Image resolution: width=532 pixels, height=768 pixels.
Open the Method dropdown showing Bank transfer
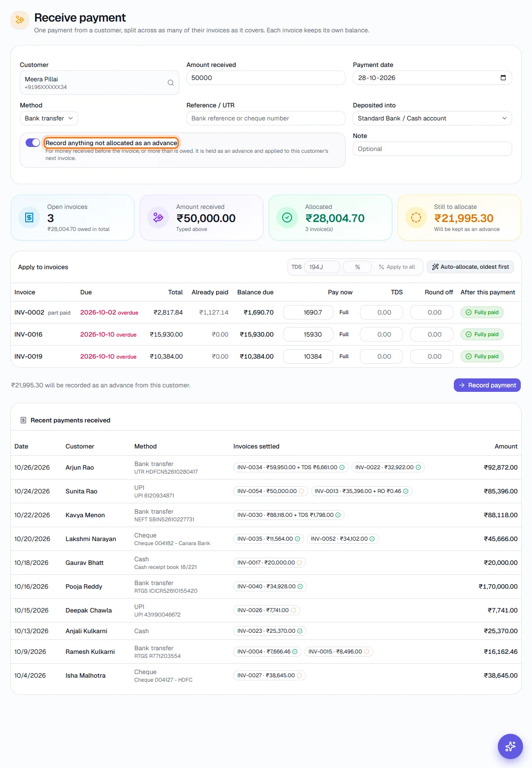pyautogui.click(x=49, y=118)
